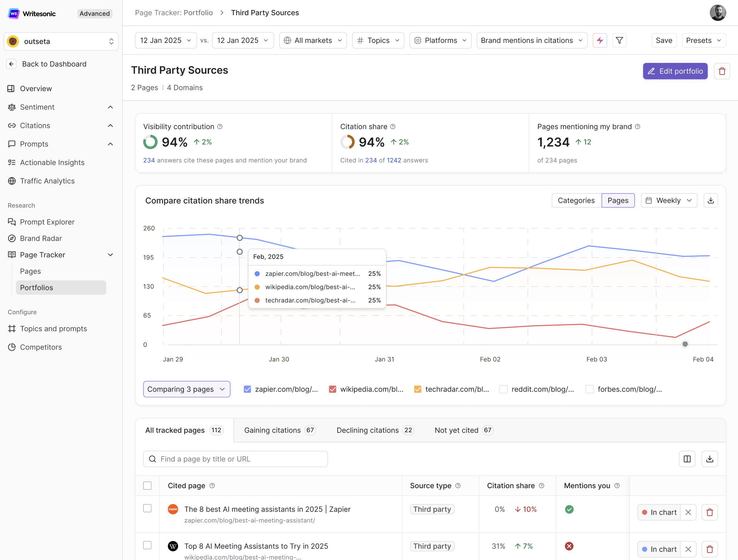Viewport: 738px width, 560px height.
Task: Click the user profile avatar
Action: [x=718, y=13]
